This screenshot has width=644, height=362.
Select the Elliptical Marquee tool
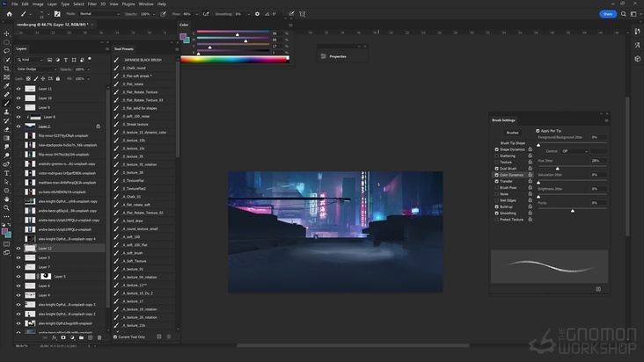[6, 42]
